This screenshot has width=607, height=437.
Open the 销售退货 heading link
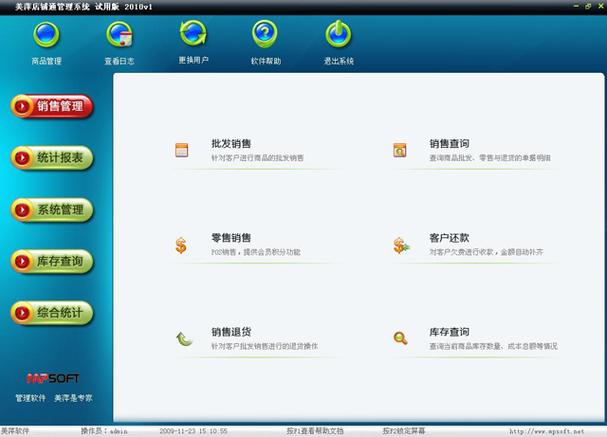coord(231,332)
